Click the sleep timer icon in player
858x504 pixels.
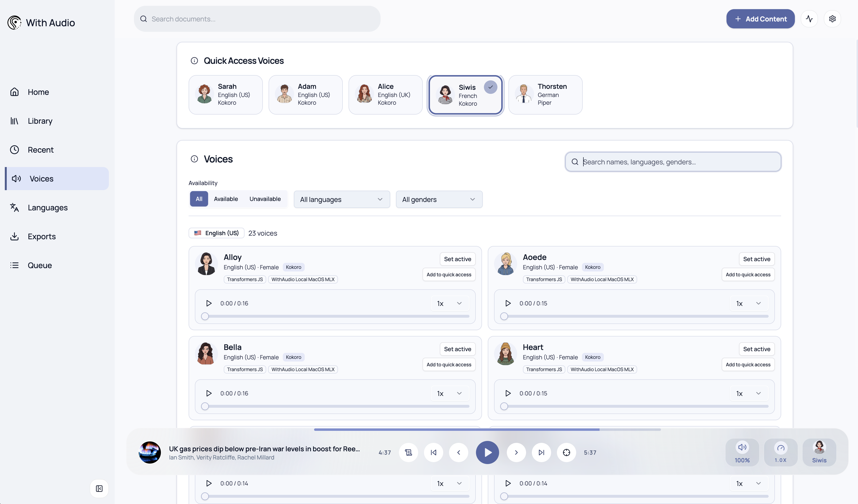[x=567, y=452]
